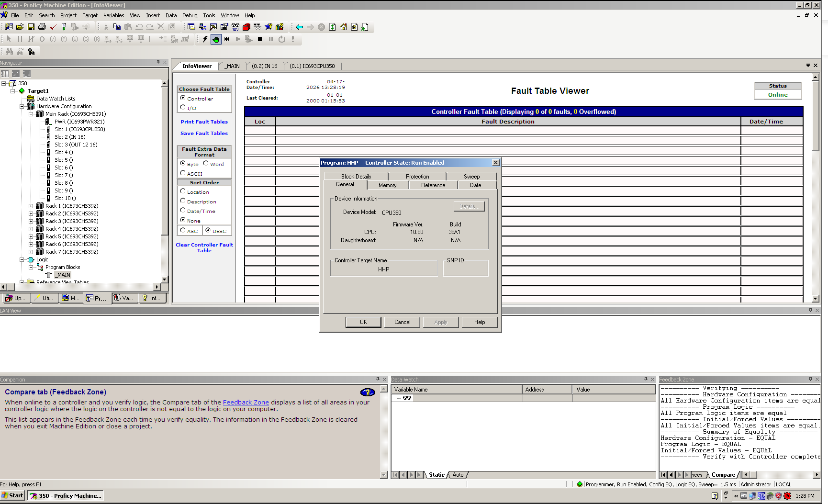Click the Clear Controller Fault Table link
Image resolution: width=828 pixels, height=504 pixels.
pyautogui.click(x=204, y=247)
